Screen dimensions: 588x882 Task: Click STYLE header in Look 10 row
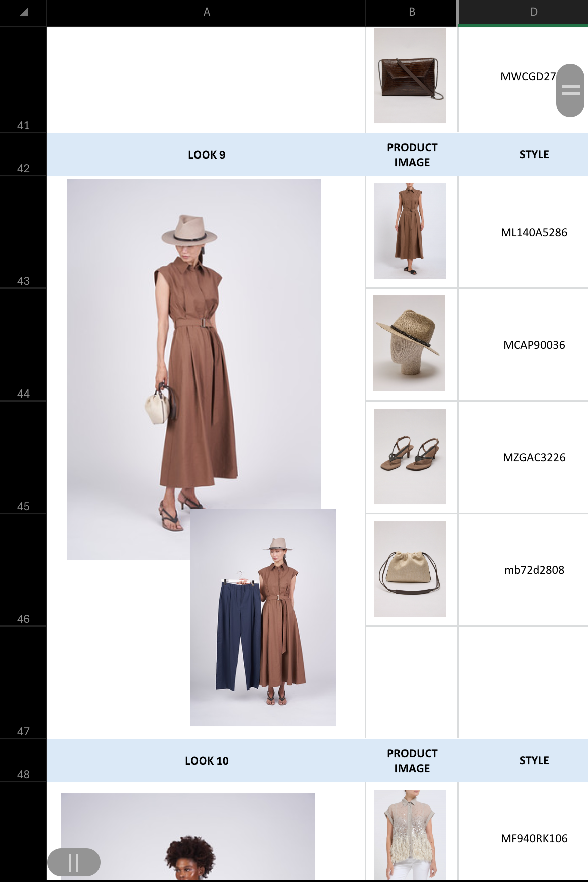click(523, 761)
